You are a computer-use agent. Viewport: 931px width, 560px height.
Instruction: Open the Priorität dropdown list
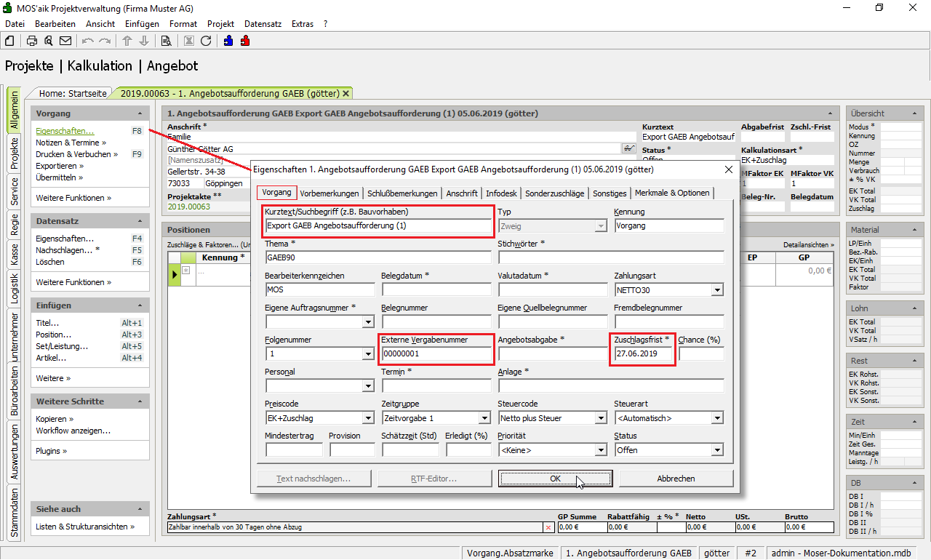click(601, 450)
